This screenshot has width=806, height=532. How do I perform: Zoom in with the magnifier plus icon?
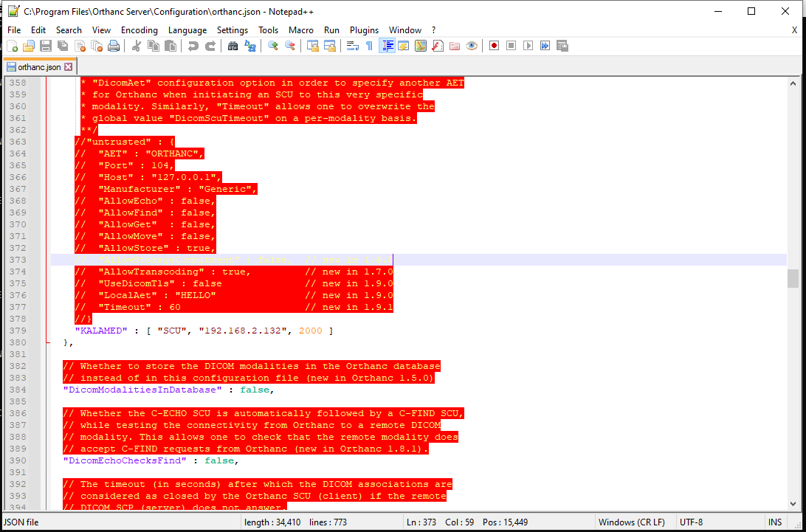click(x=273, y=46)
